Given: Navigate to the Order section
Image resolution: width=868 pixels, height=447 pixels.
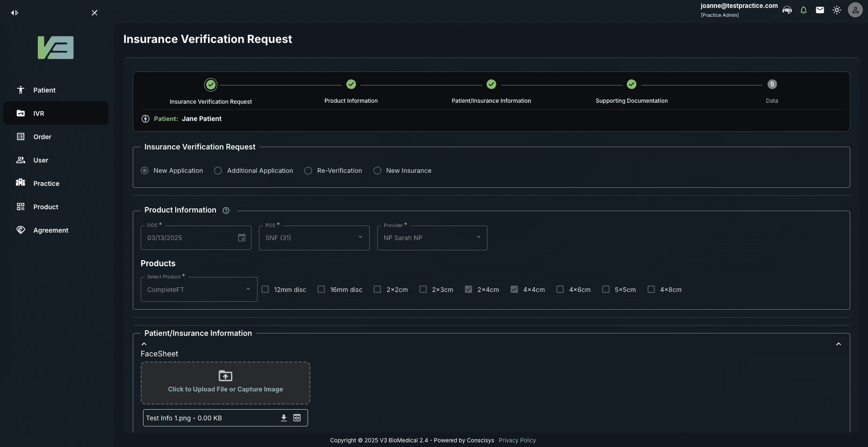Looking at the screenshot, I should tap(42, 137).
